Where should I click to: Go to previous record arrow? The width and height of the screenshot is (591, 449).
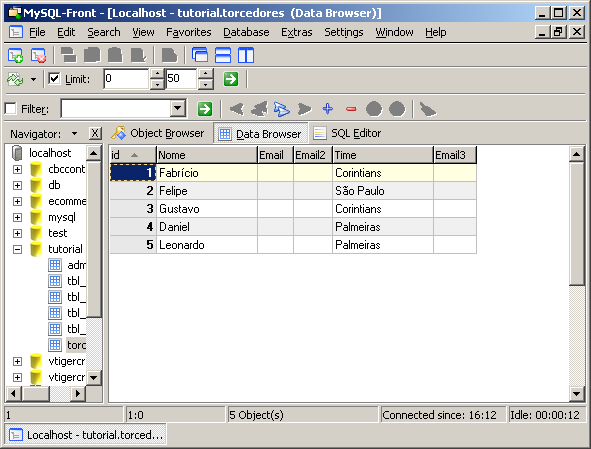[x=259, y=109]
